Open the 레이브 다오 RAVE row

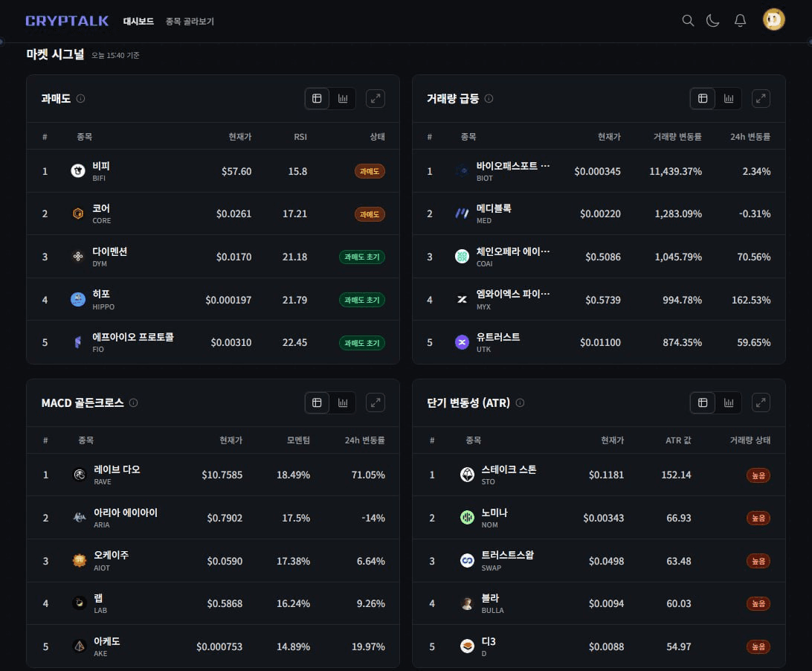[x=213, y=475]
